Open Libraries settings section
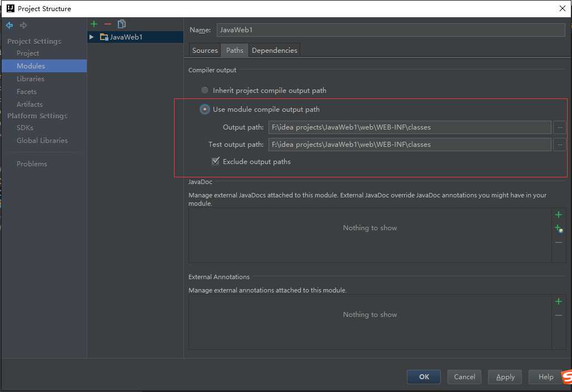This screenshot has height=392, width=572. [30, 79]
